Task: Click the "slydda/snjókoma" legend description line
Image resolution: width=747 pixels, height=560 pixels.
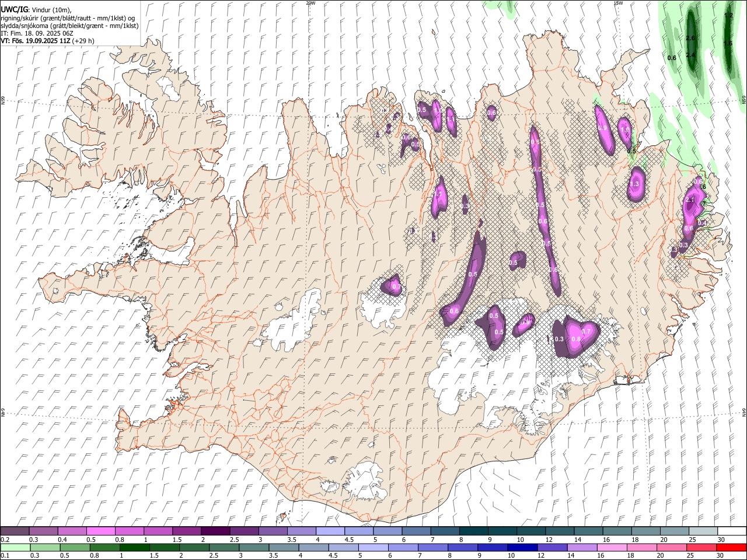Action: click(69, 26)
